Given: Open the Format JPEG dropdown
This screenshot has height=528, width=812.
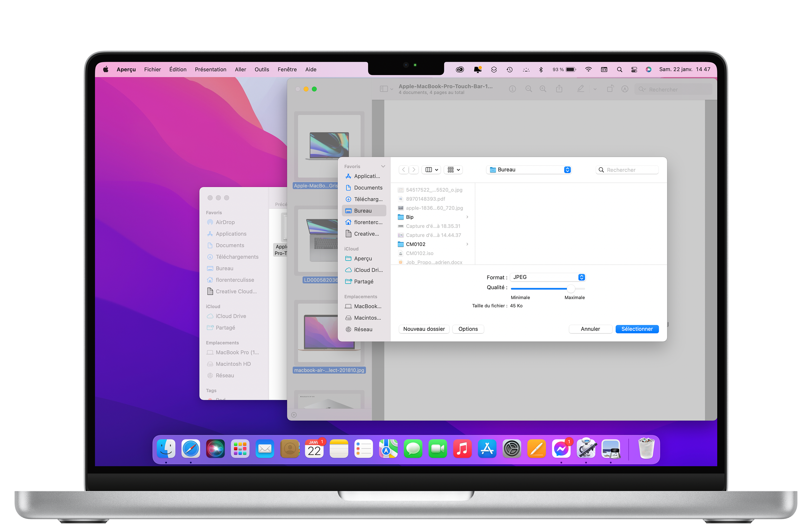Looking at the screenshot, I should click(548, 278).
